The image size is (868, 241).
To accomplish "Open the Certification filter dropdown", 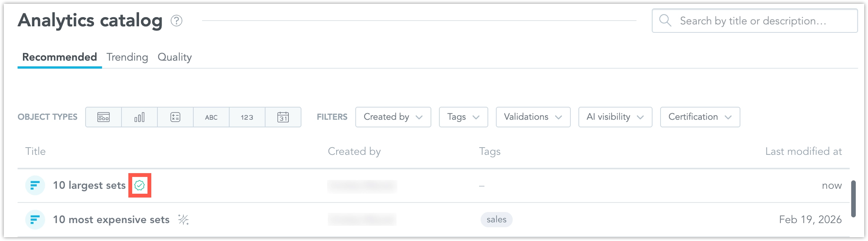I will pos(700,117).
